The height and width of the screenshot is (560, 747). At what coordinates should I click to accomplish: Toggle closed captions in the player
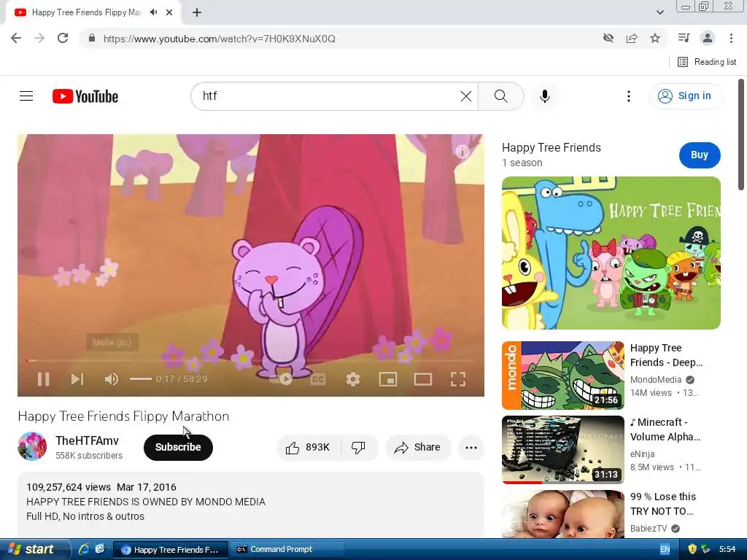(318, 379)
